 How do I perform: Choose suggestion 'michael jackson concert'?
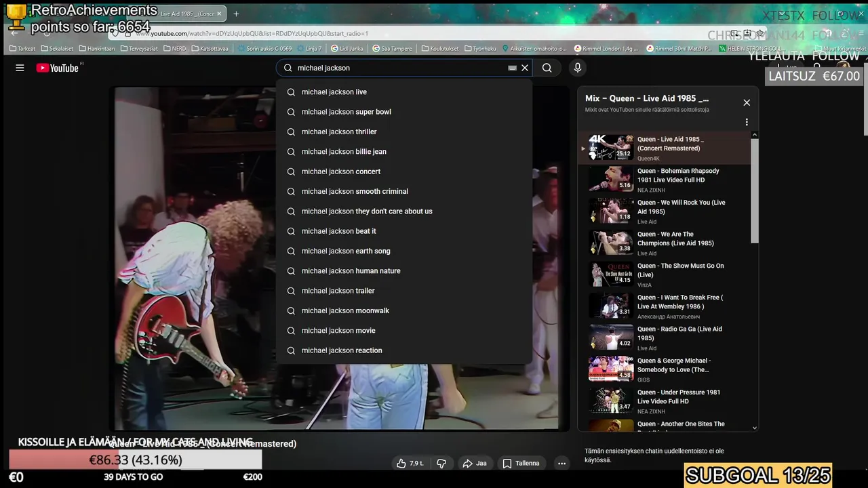click(404, 171)
